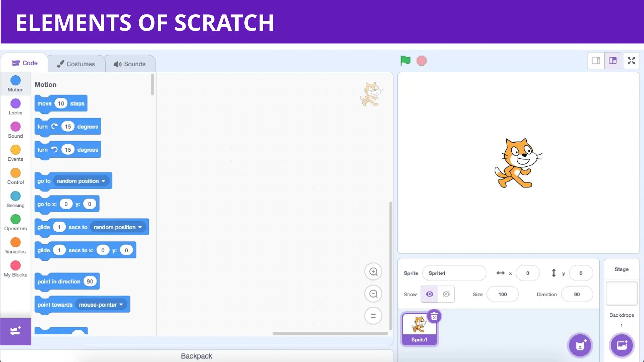Click the Size field showing 100

[502, 294]
